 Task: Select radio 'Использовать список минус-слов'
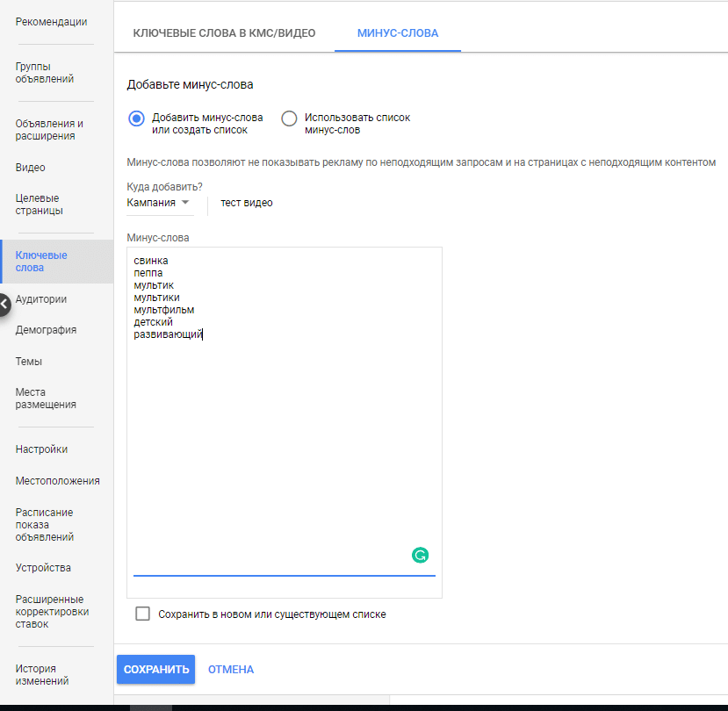pyautogui.click(x=289, y=119)
